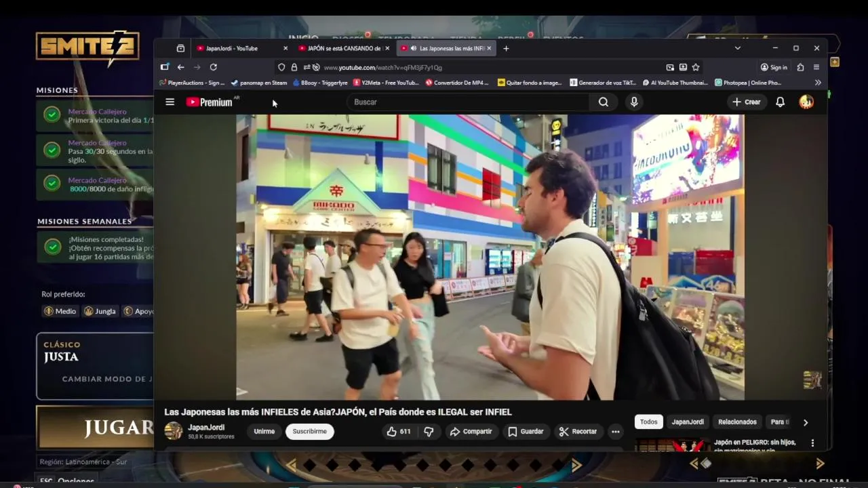Viewport: 868px width, 488px height.
Task: Like the video showing 611 likes
Action: pyautogui.click(x=399, y=431)
